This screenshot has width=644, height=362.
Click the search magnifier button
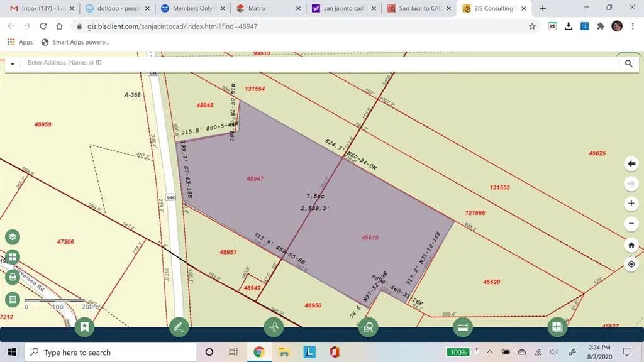tap(628, 63)
